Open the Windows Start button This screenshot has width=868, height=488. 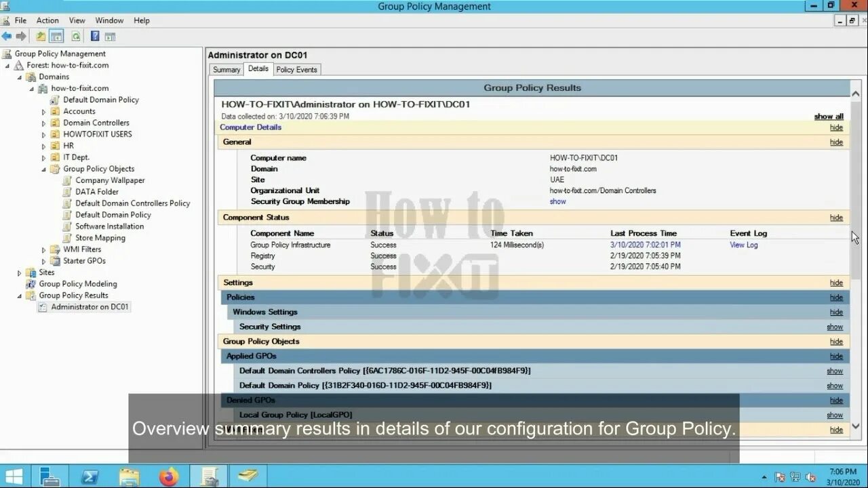14,476
